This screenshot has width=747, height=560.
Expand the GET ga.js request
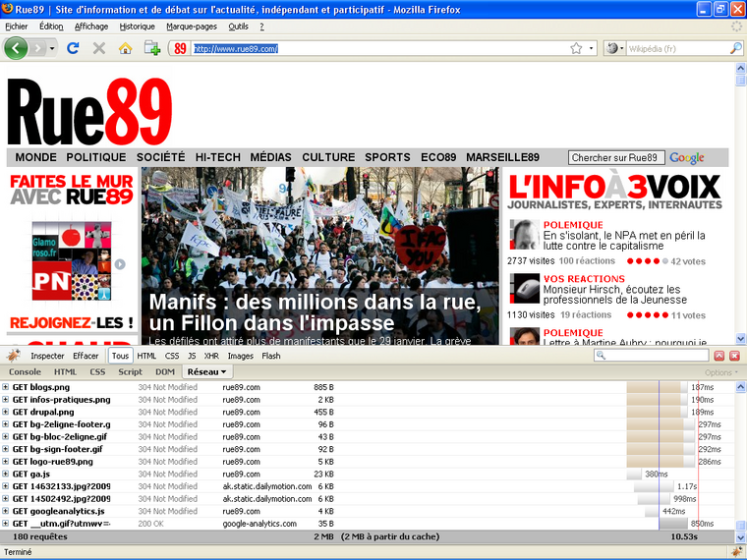pos(6,474)
